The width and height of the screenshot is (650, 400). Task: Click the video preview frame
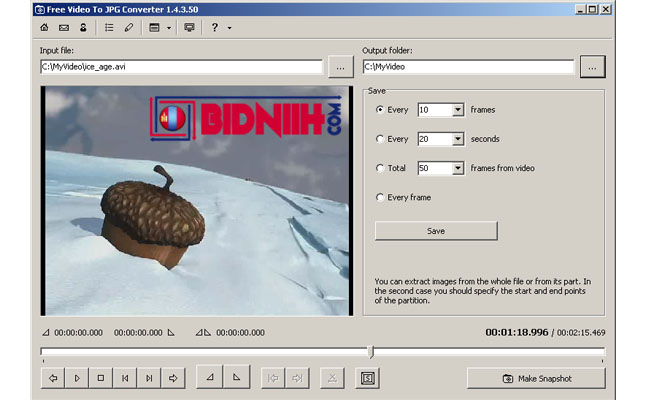(197, 201)
